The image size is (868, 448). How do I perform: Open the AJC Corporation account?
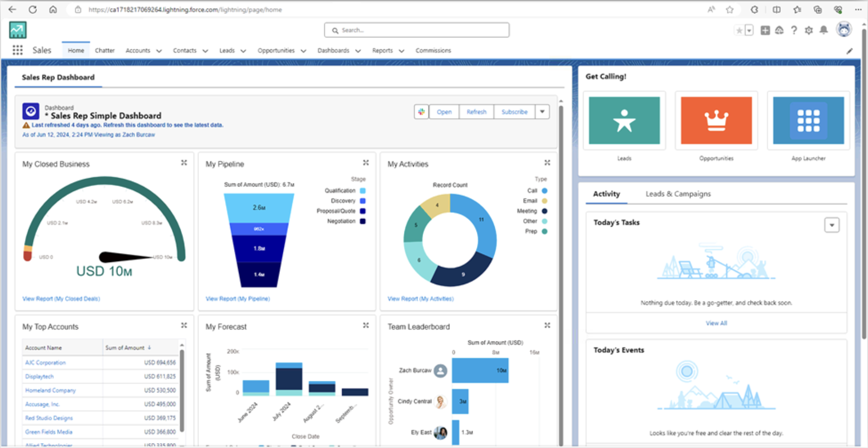pos(45,363)
